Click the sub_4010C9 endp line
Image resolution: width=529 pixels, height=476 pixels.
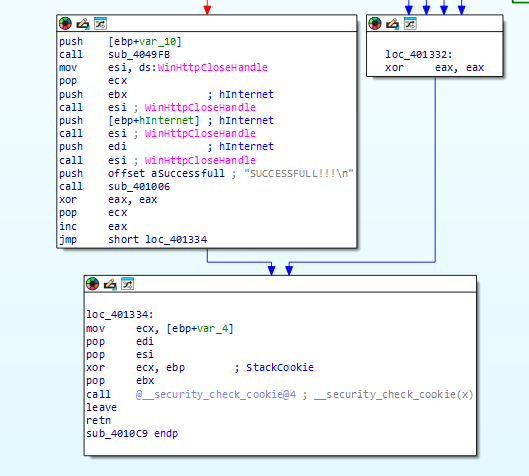132,433
